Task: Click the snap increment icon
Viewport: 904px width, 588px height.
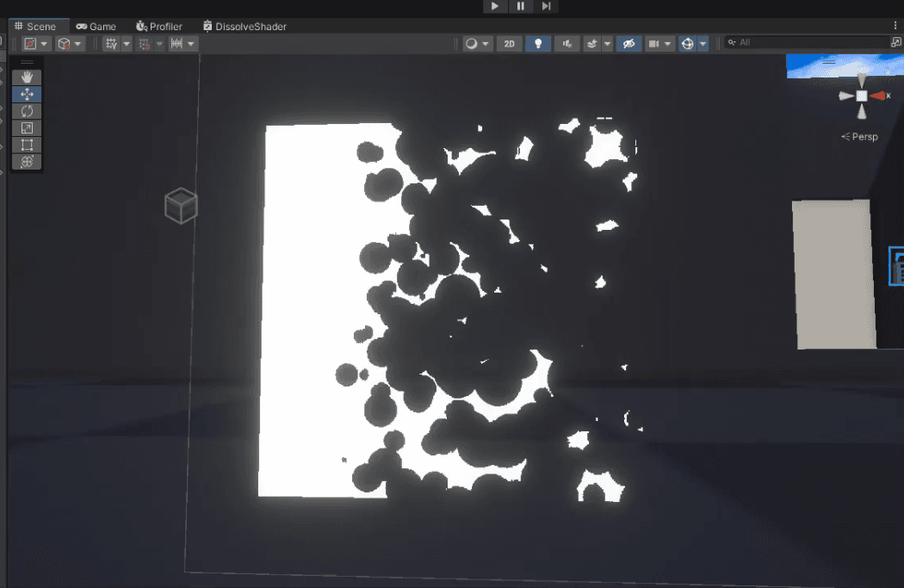Action: (x=177, y=44)
